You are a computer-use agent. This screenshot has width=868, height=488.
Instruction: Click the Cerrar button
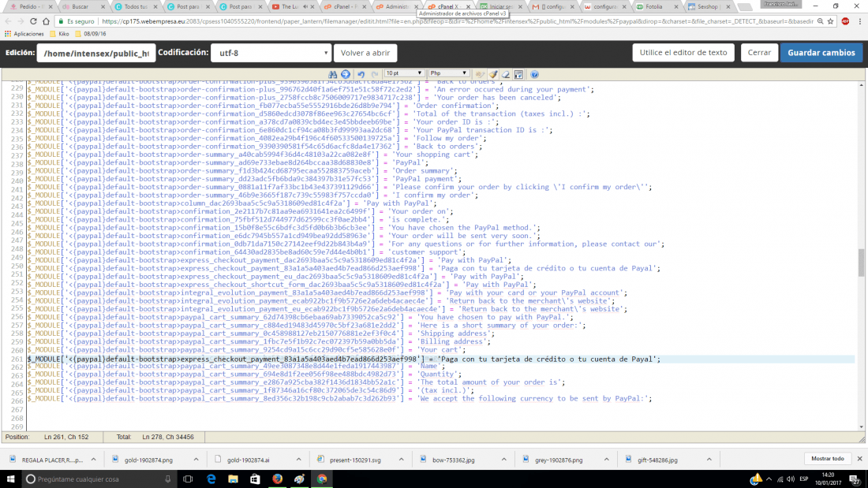click(759, 53)
